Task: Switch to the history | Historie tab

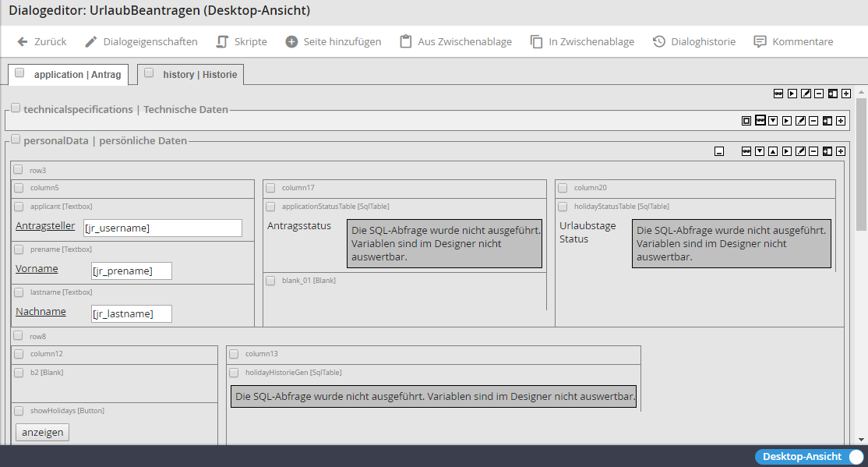Action: click(x=191, y=74)
